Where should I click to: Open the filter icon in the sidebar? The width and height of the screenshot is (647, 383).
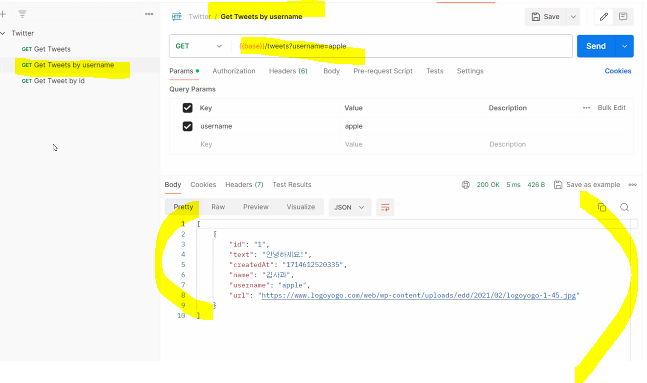pos(22,14)
